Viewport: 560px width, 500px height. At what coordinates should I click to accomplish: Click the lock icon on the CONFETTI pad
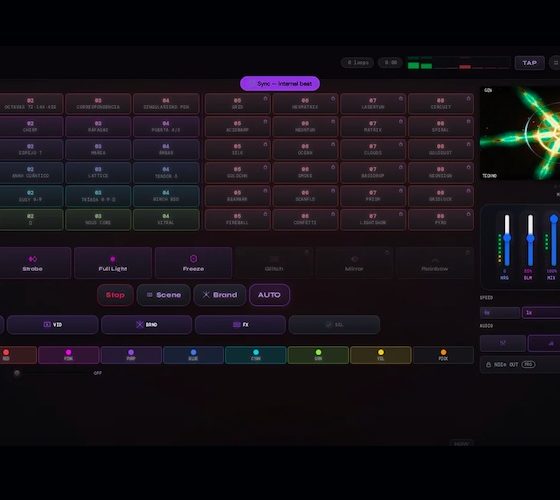click(x=333, y=214)
